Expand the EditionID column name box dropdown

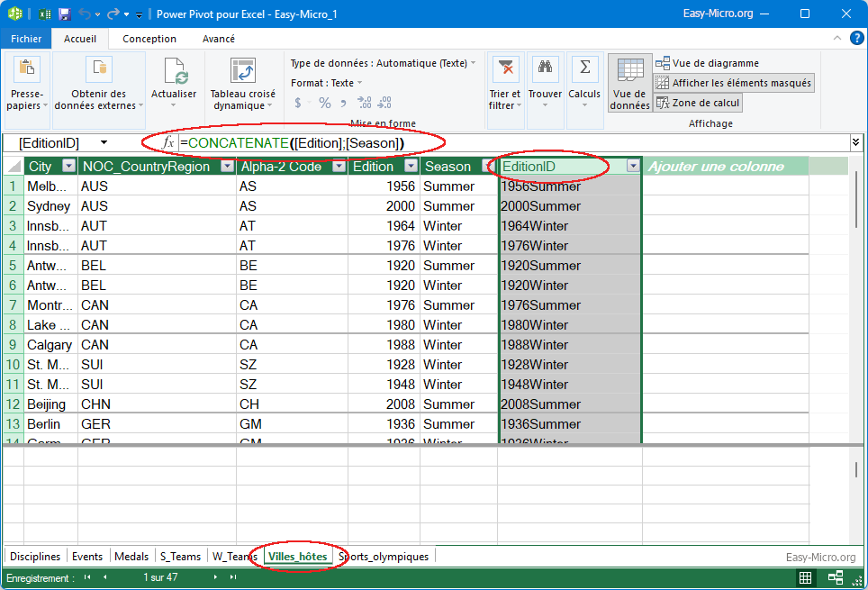tap(104, 143)
